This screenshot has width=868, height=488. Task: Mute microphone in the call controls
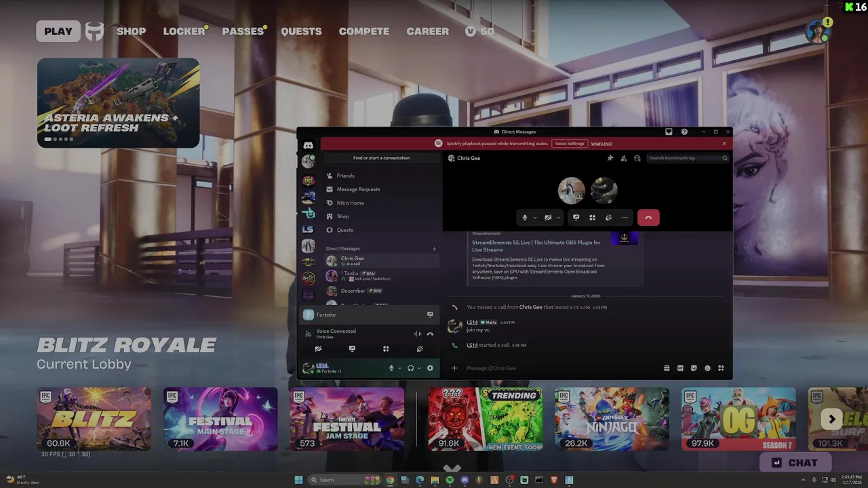click(525, 218)
